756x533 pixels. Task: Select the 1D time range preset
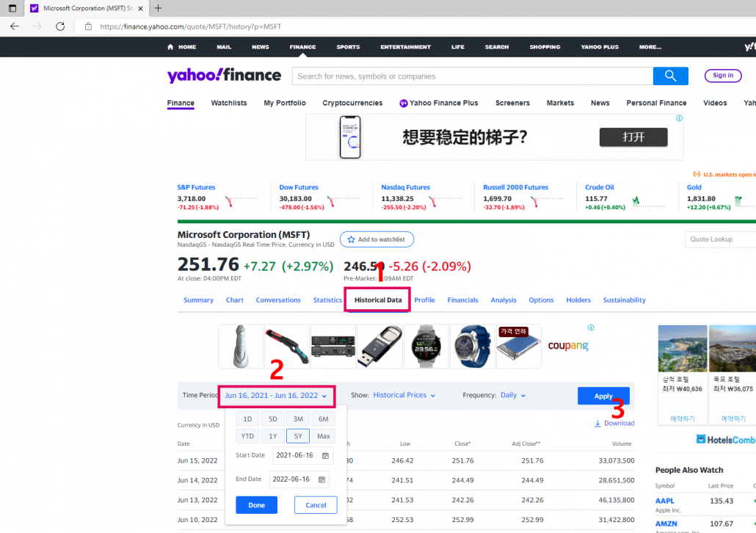247,418
